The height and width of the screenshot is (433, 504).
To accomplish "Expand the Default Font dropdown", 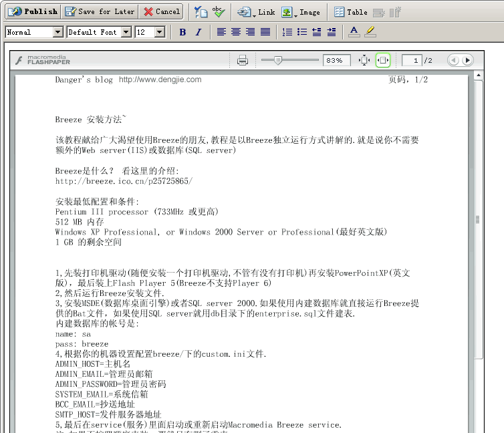I will click(x=126, y=32).
